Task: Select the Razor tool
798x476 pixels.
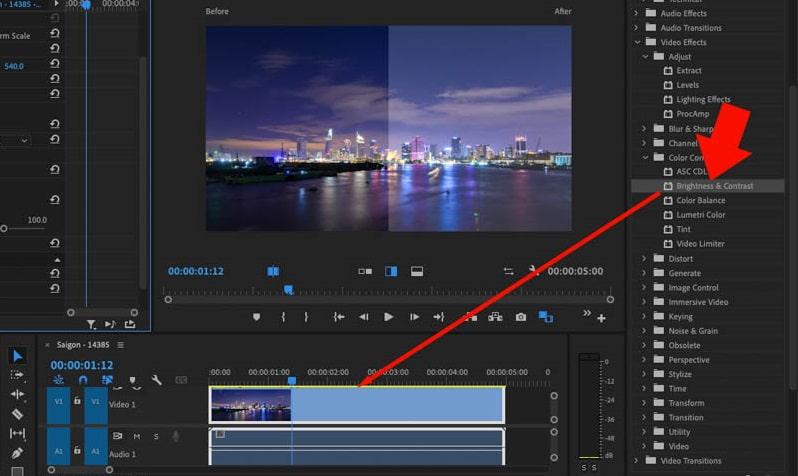Action: pyautogui.click(x=17, y=413)
